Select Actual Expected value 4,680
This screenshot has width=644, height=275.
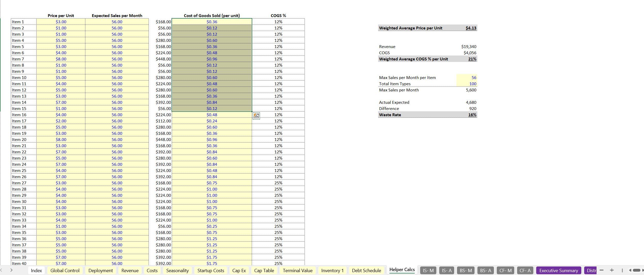pos(471,102)
